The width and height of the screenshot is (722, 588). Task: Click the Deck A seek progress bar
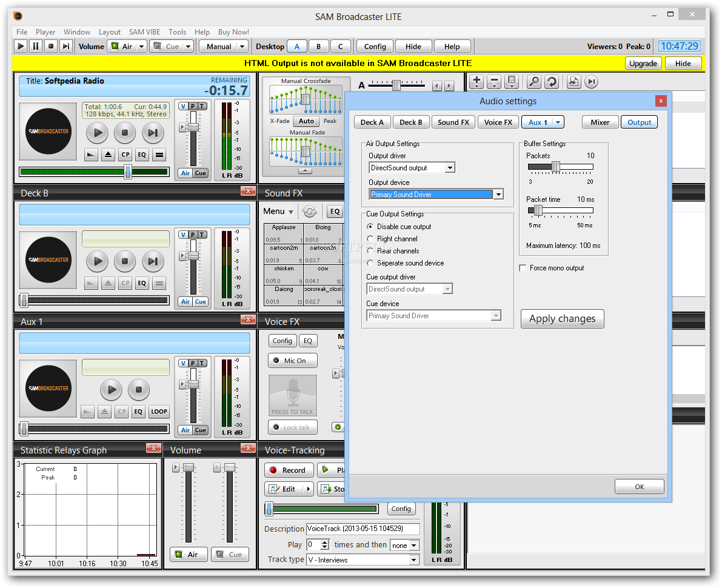(x=94, y=172)
